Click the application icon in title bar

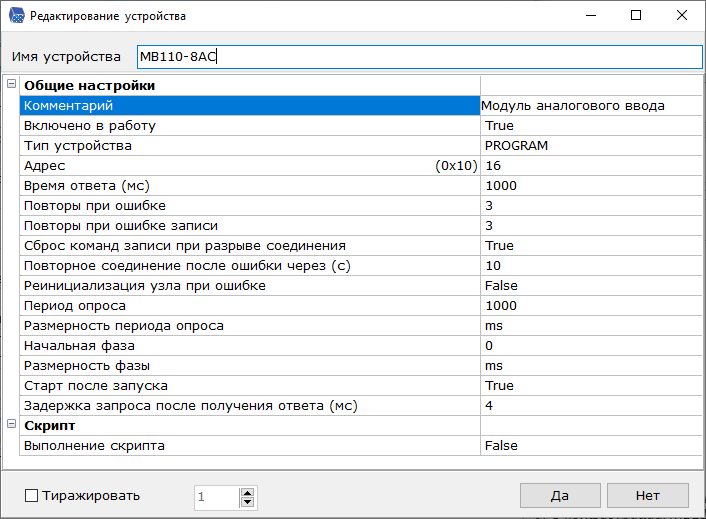(x=17, y=16)
